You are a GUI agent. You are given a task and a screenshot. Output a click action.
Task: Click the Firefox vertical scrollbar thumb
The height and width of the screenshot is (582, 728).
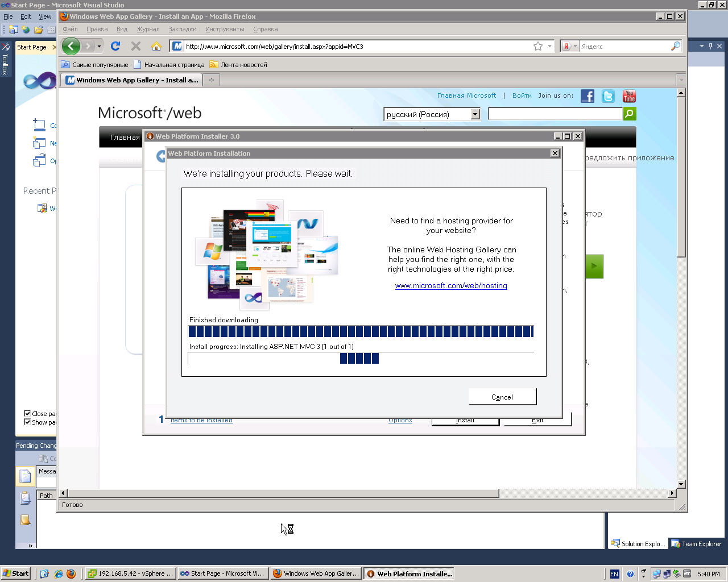pos(681,178)
